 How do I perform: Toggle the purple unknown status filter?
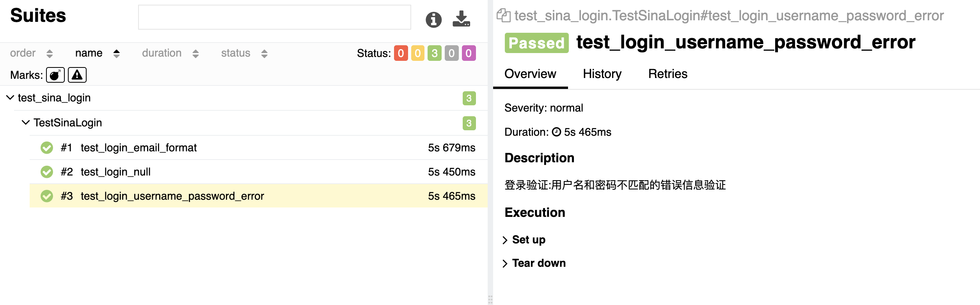(469, 53)
